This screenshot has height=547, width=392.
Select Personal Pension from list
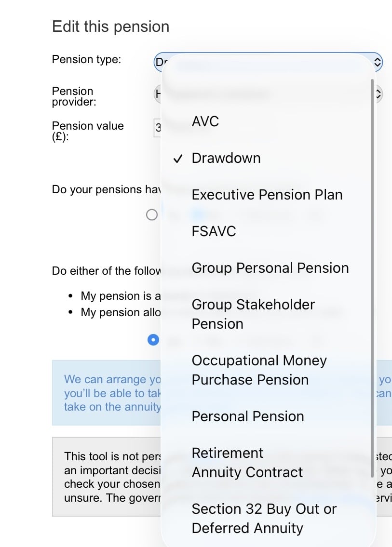click(x=248, y=416)
